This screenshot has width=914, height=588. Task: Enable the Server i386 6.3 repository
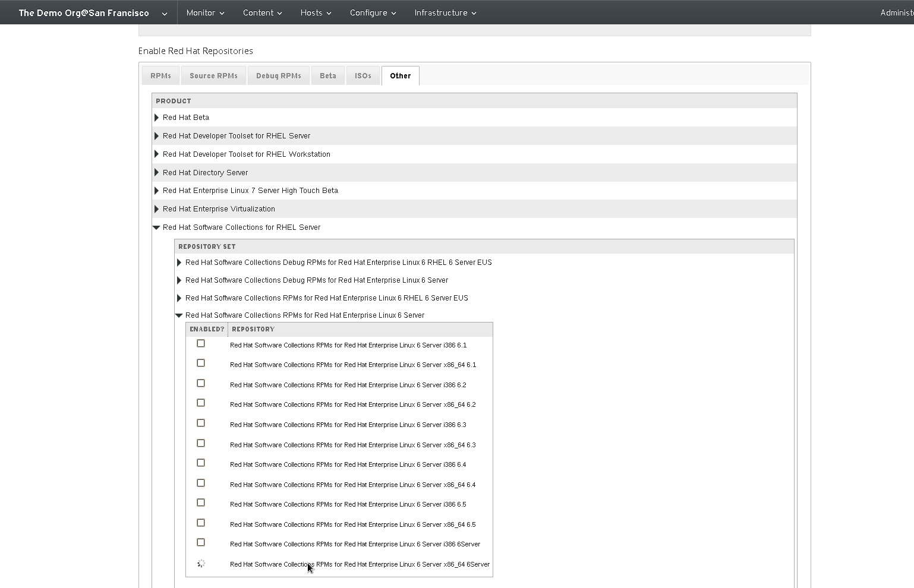coord(201,423)
